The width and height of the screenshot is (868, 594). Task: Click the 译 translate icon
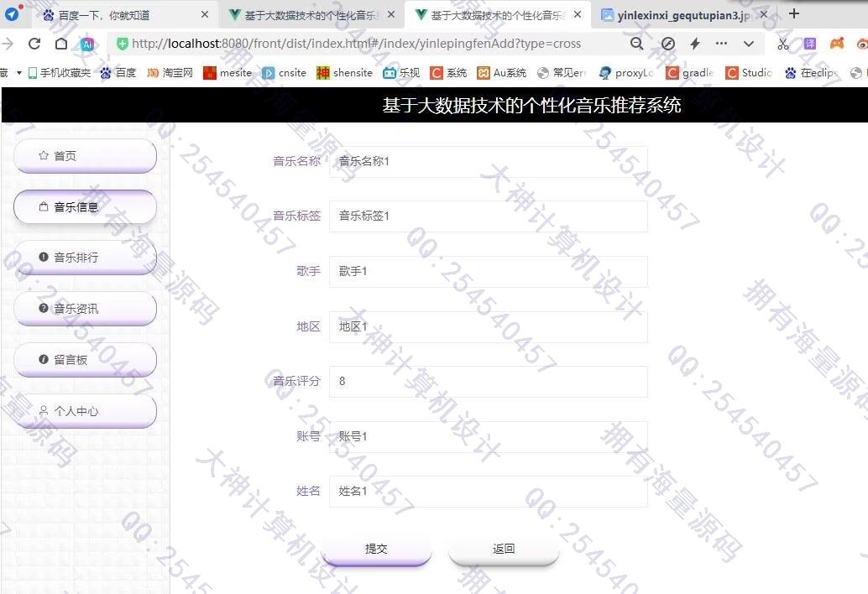(810, 44)
